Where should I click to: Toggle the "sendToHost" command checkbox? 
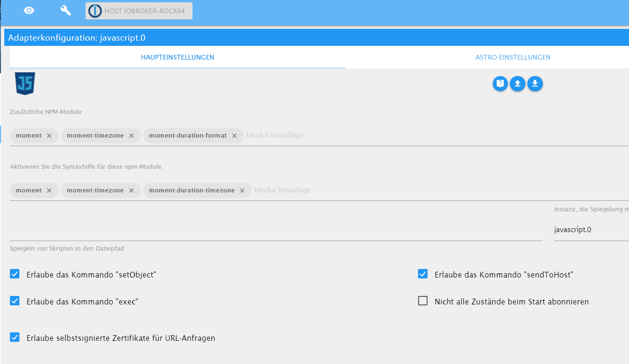point(423,274)
